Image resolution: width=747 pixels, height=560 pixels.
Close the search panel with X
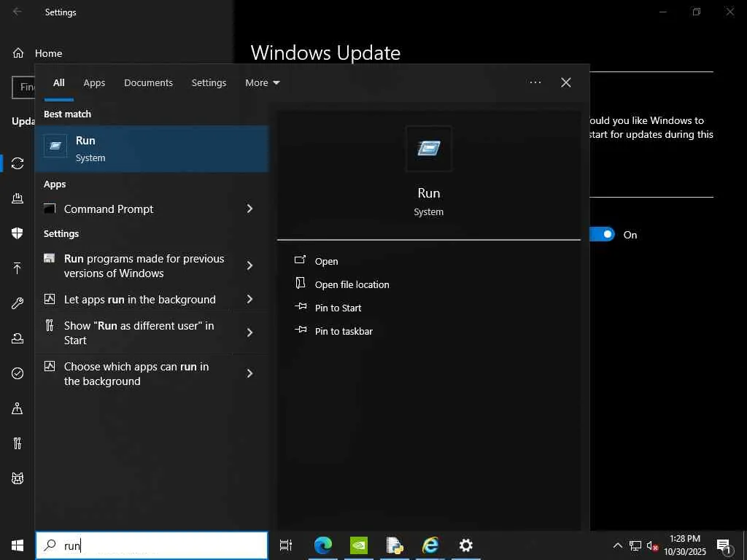pos(565,82)
